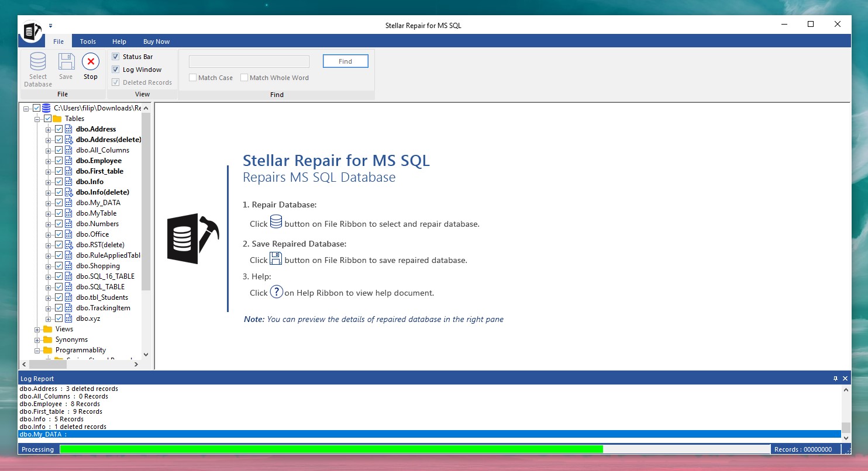
Task: Uncheck the dbo.SQL_TABLE checkbox
Action: (x=58, y=287)
